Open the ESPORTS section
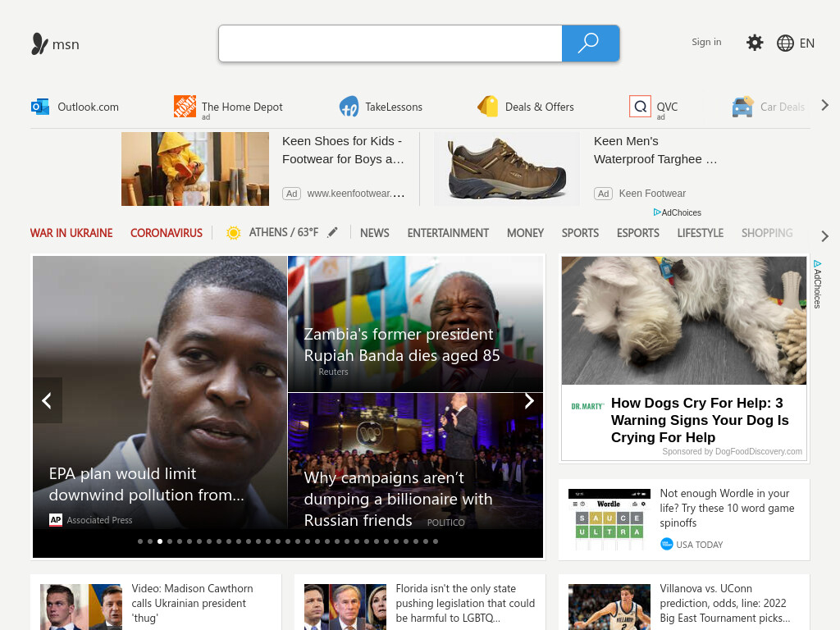 (637, 233)
